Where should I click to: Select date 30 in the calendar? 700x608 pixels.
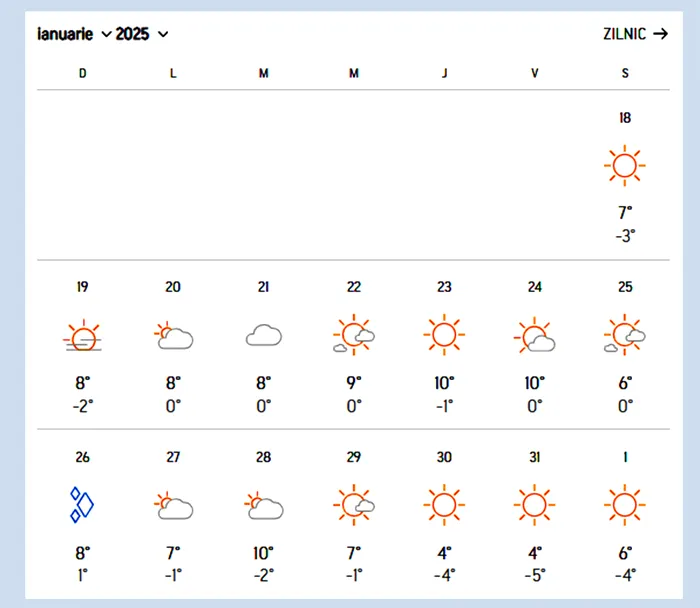click(x=444, y=457)
